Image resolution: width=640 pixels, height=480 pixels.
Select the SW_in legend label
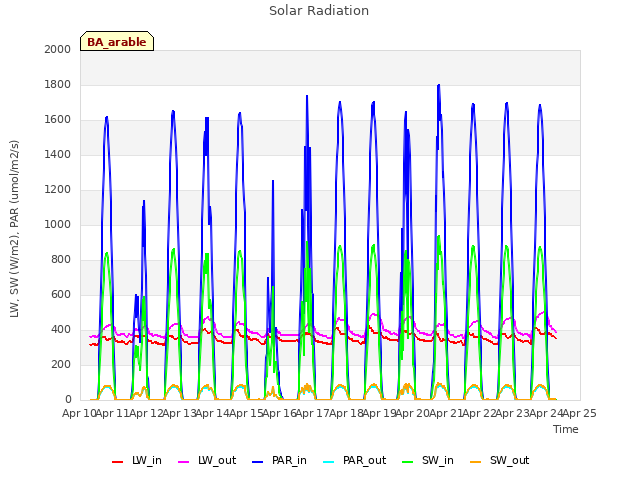point(438,460)
